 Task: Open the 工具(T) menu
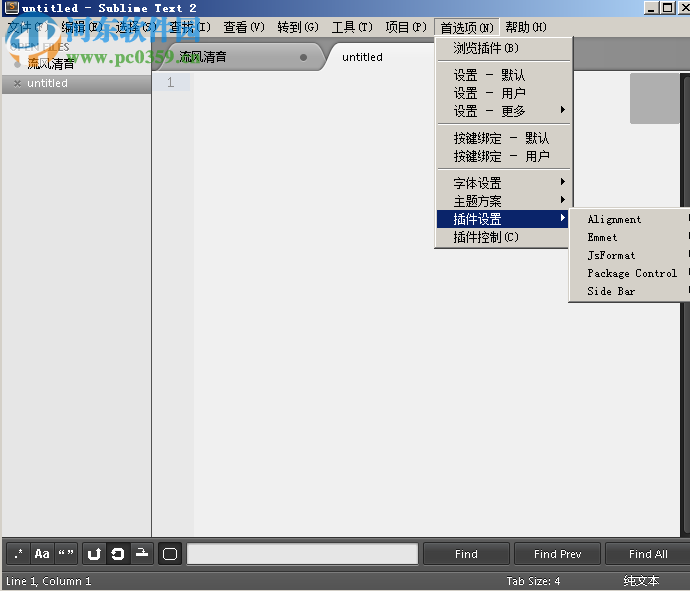[x=352, y=27]
